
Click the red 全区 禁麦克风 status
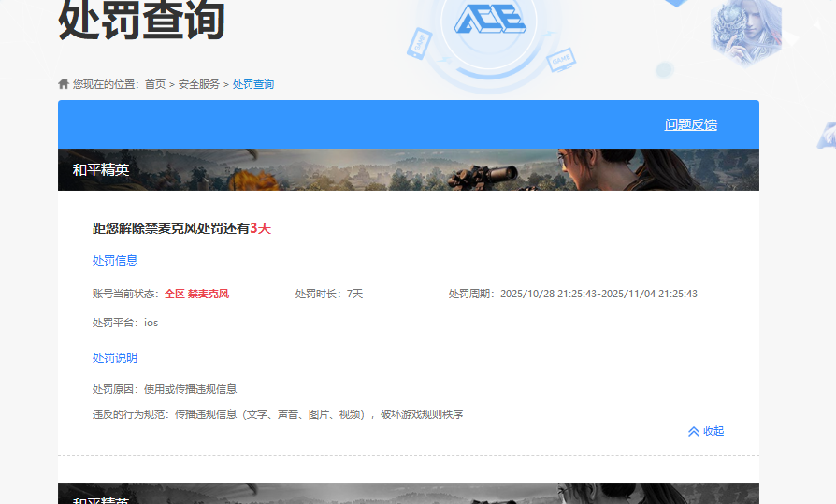click(196, 294)
